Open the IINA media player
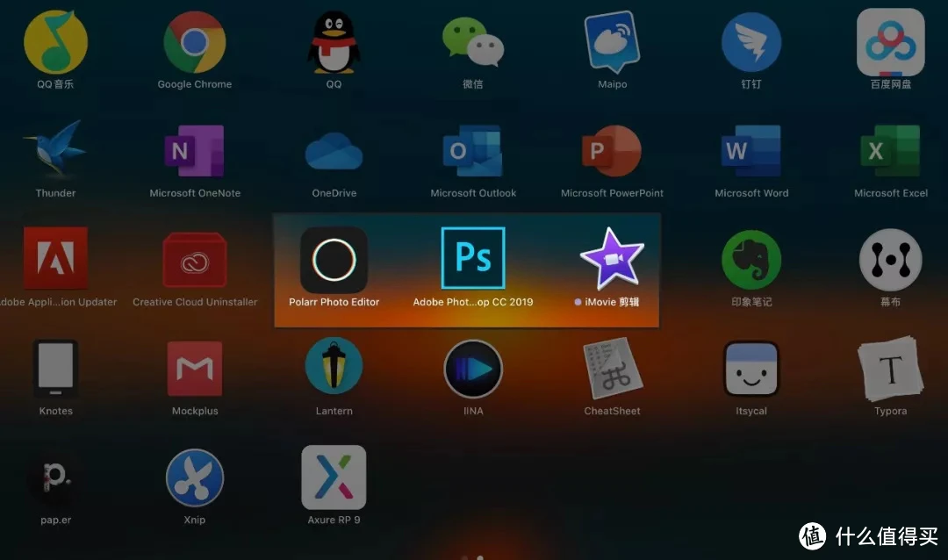 (473, 369)
